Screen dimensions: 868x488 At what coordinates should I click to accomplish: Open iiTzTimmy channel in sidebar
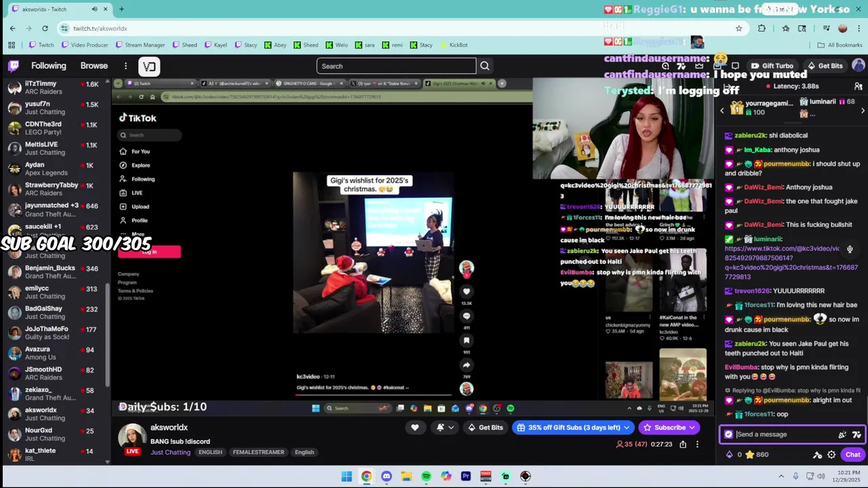click(x=56, y=87)
